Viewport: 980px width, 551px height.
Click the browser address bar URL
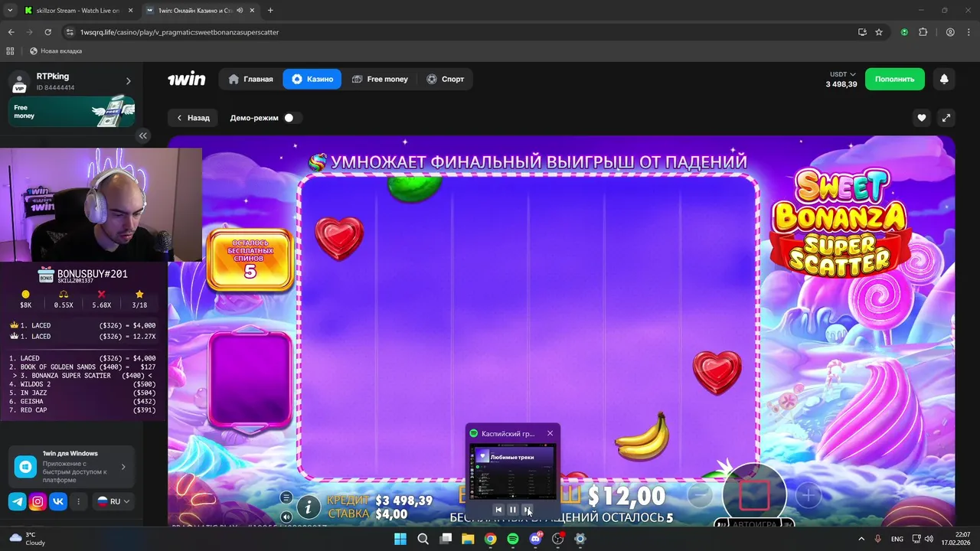pyautogui.click(x=179, y=32)
